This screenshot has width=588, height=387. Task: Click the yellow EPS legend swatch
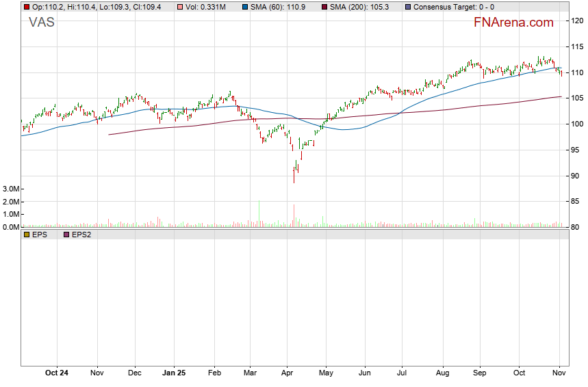(27, 235)
